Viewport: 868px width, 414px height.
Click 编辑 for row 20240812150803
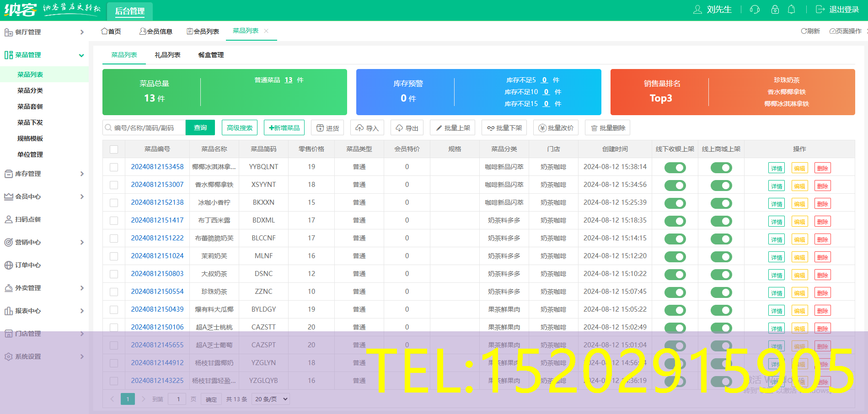(799, 275)
